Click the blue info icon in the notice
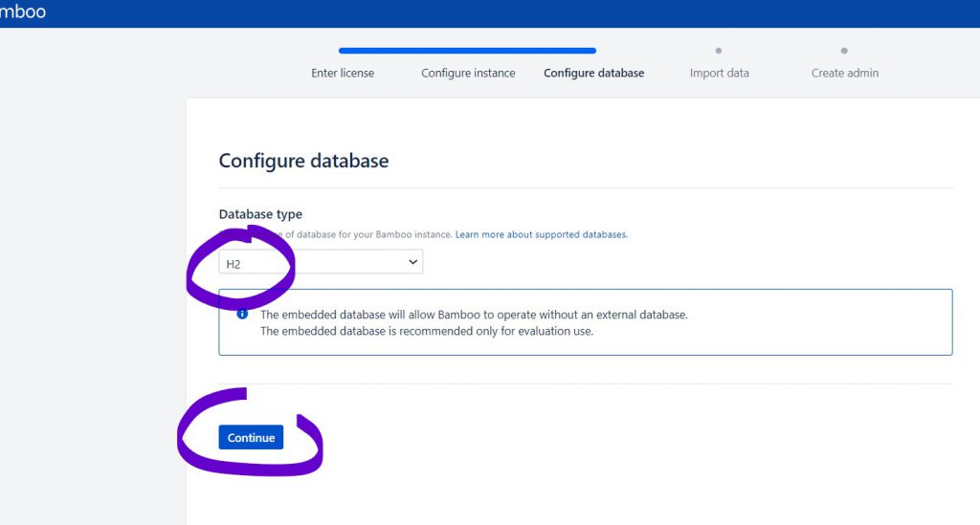 [242, 314]
